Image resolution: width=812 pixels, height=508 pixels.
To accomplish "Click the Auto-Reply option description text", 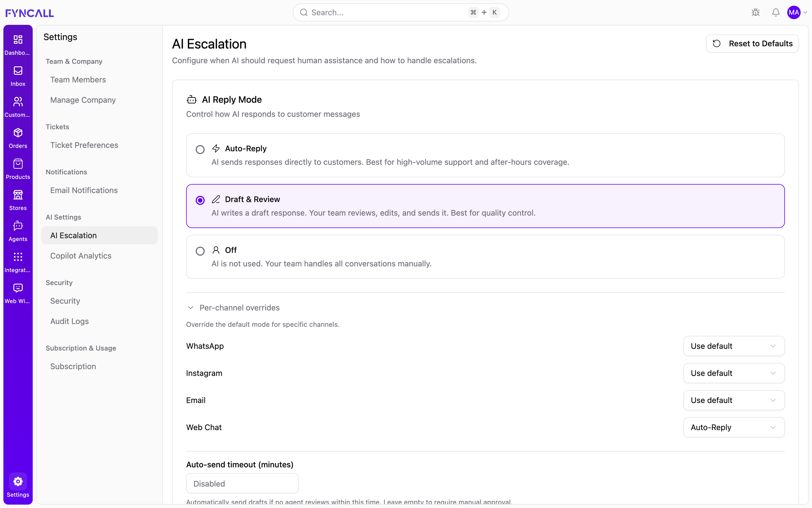I will coord(390,162).
